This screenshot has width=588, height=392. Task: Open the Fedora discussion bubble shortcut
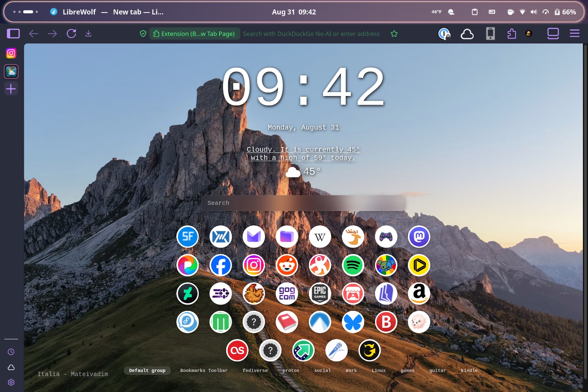pos(188,322)
